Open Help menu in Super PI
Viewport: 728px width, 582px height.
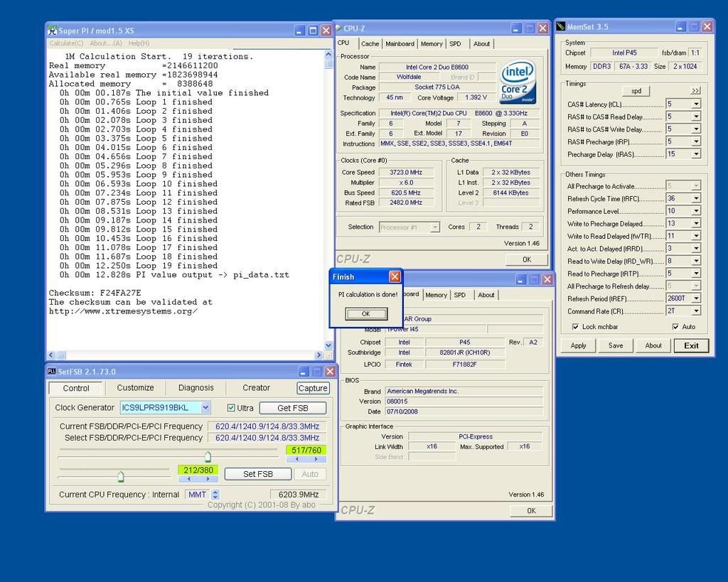pos(139,43)
